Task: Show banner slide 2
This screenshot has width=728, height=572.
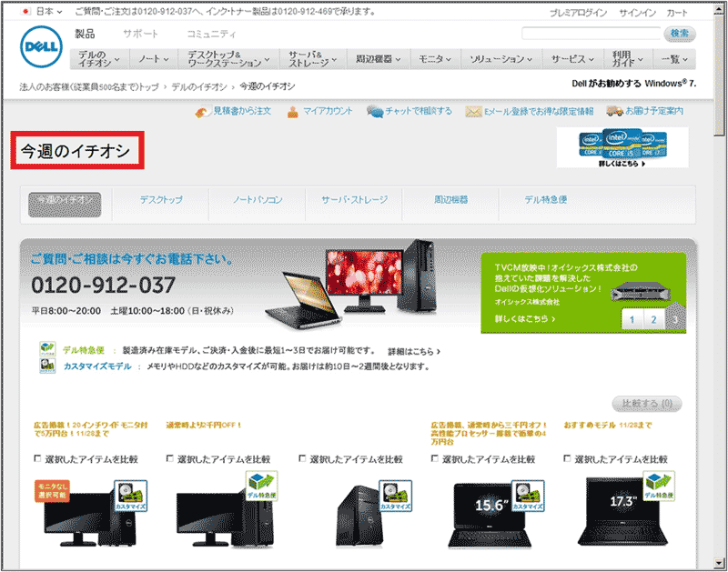Action: point(653,319)
